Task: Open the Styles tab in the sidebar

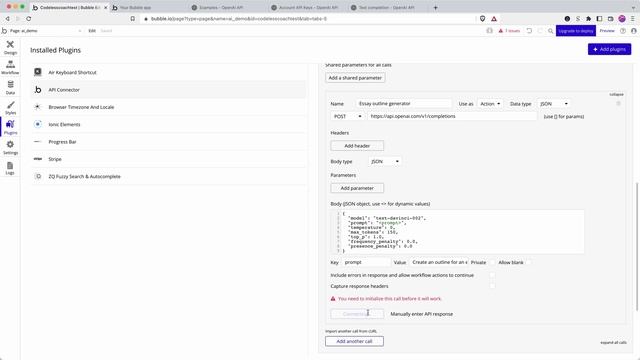Action: click(x=10, y=108)
